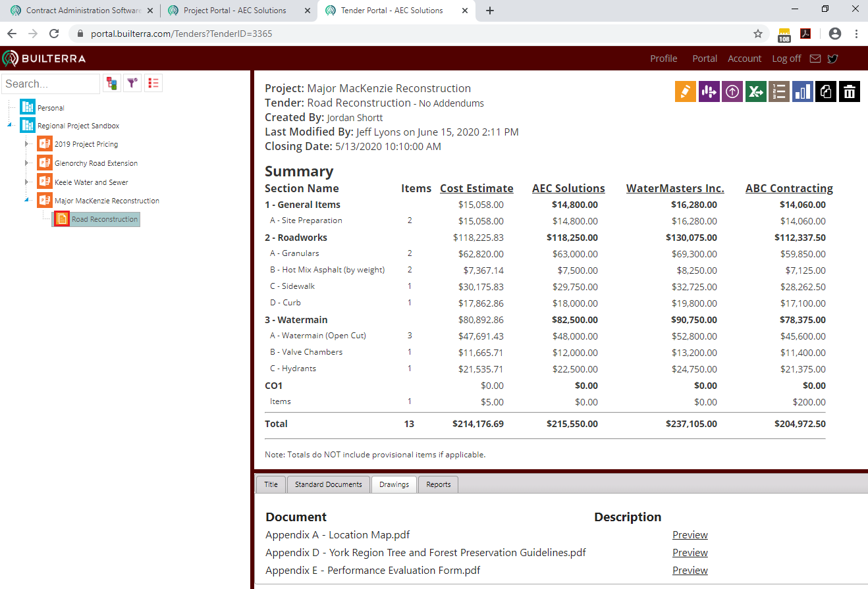Click the Glenorchy Road Extension project icon
This screenshot has width=868, height=589.
coord(45,163)
